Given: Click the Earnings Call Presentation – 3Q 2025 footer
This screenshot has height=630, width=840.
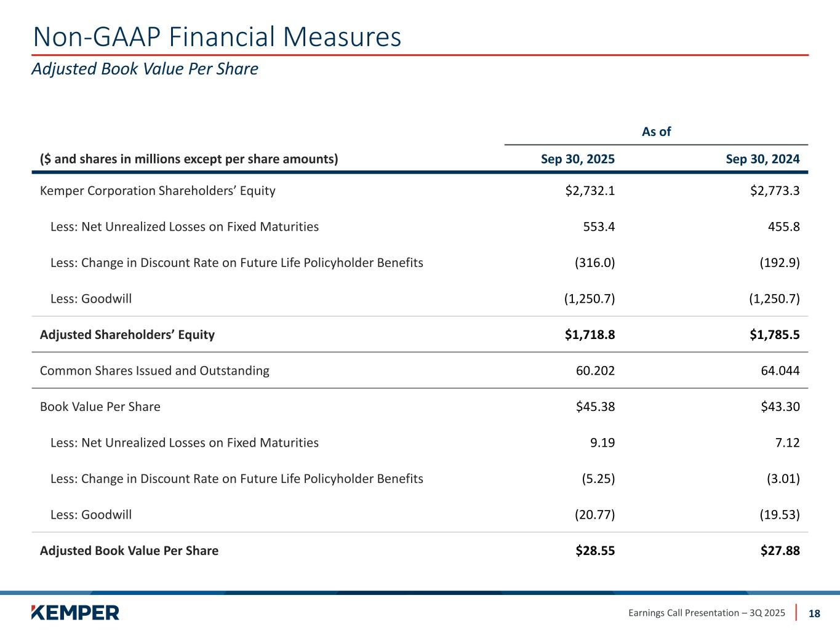Looking at the screenshot, I should pyautogui.click(x=706, y=613).
